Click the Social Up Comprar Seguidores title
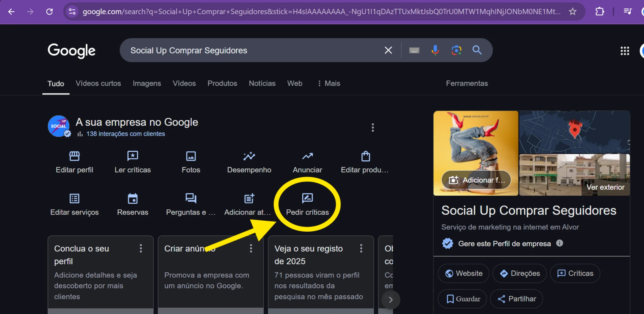This screenshot has width=644, height=314. [x=529, y=210]
